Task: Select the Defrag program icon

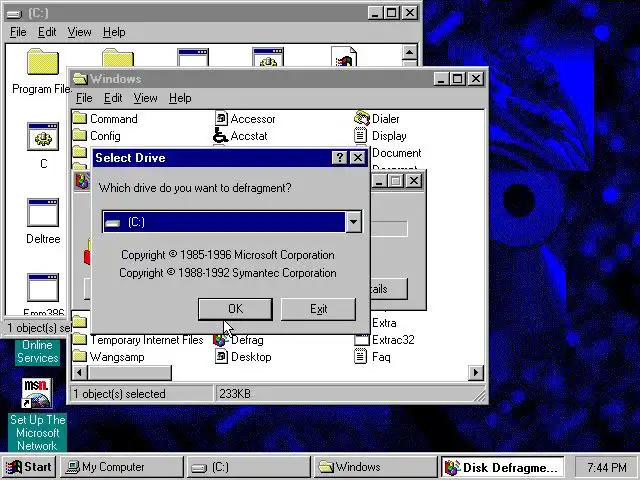Action: pyautogui.click(x=220, y=340)
